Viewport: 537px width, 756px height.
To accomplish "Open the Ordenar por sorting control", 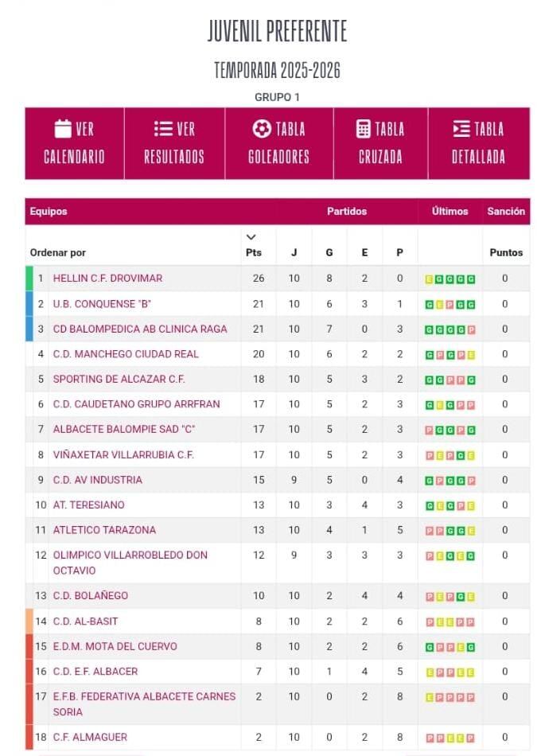I will tap(56, 251).
